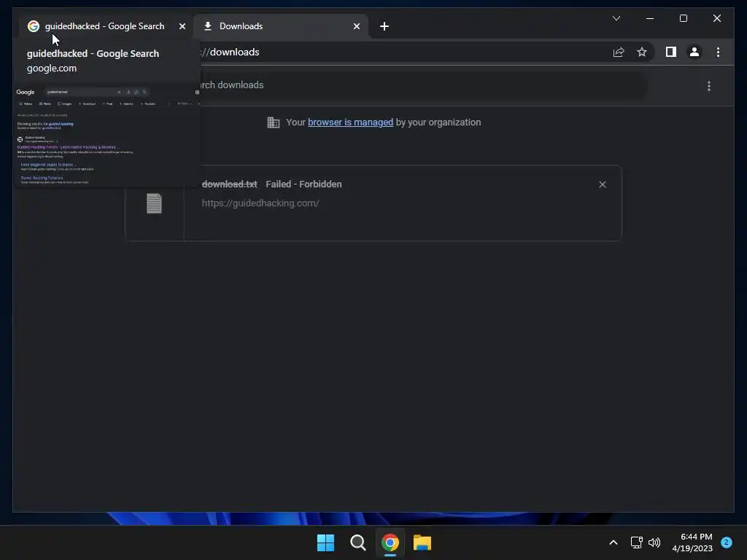Open the browser is managed link
747x560 pixels.
coord(350,122)
